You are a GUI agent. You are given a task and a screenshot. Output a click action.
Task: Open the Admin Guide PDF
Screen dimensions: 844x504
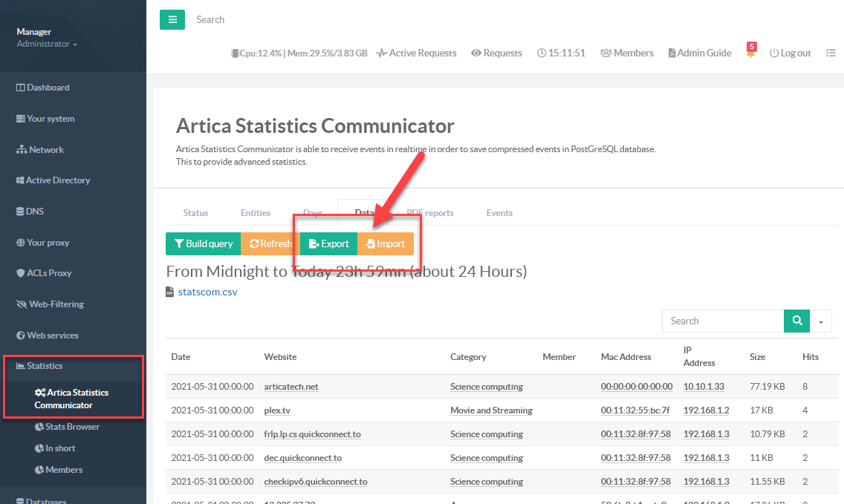point(699,53)
